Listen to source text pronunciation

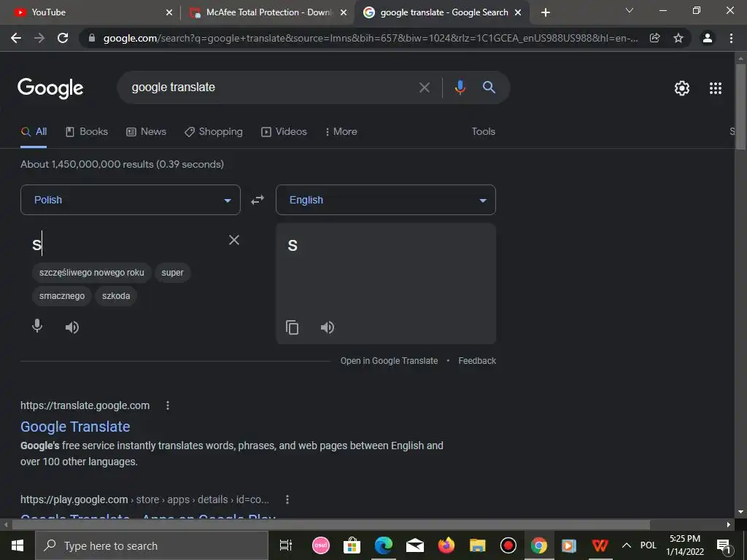pyautogui.click(x=72, y=327)
